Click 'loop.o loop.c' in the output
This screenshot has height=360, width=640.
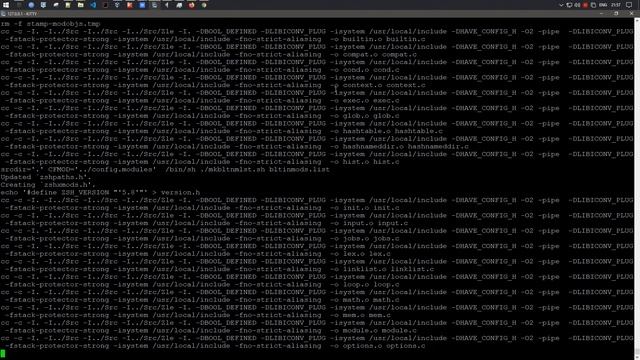[x=371, y=284]
